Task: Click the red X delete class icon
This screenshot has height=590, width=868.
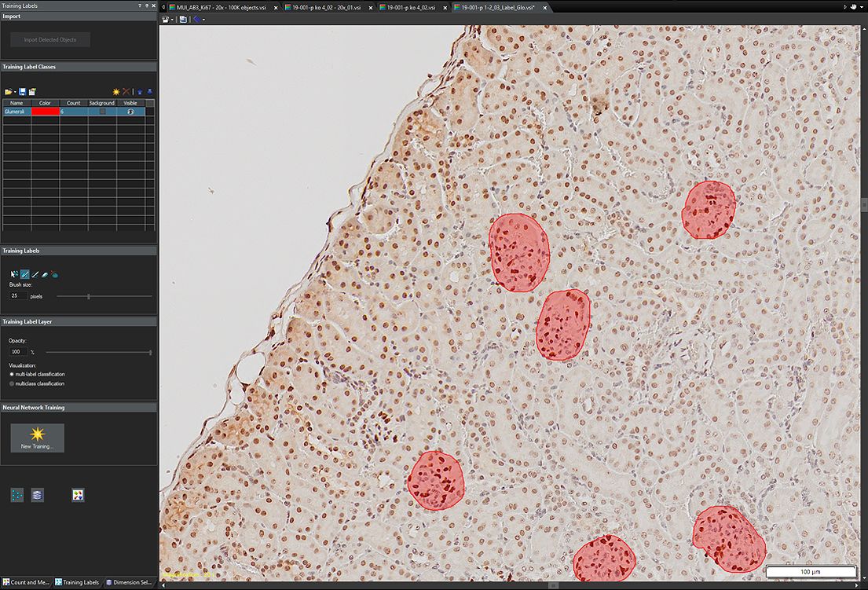Action: click(x=126, y=92)
